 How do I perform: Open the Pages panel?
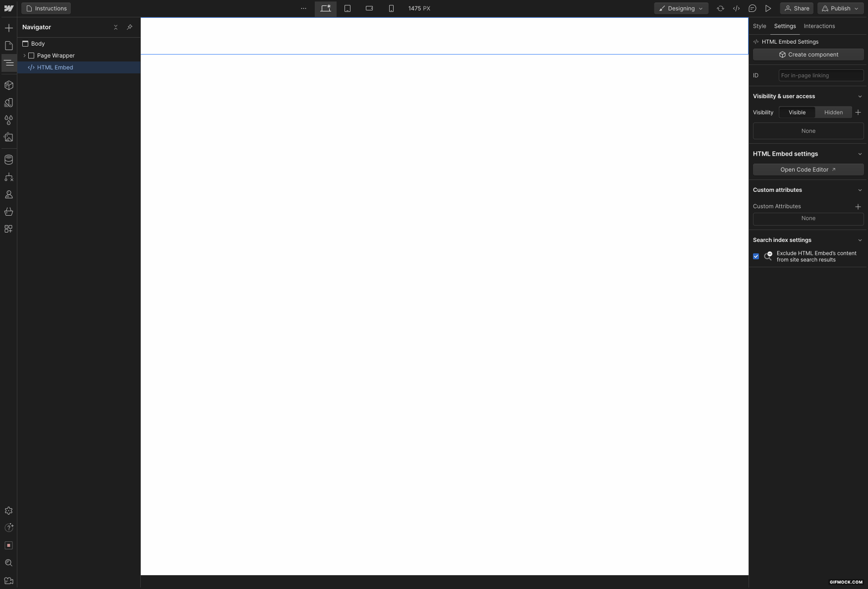pyautogui.click(x=9, y=46)
